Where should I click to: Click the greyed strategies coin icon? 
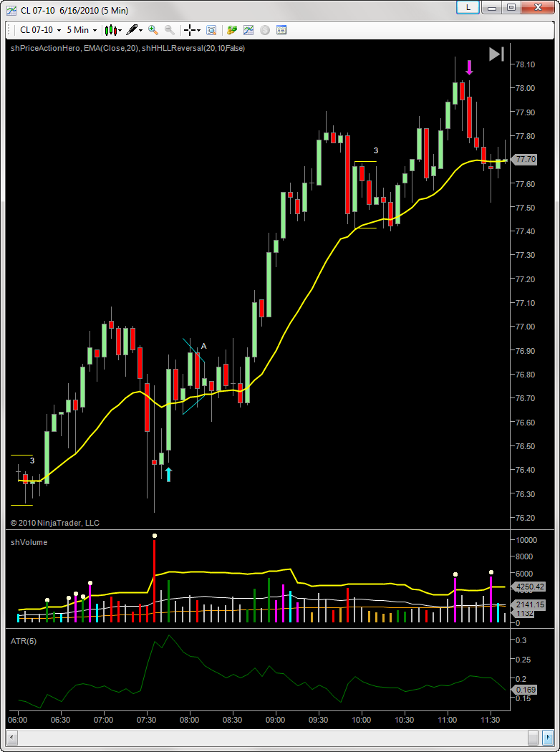[x=265, y=30]
